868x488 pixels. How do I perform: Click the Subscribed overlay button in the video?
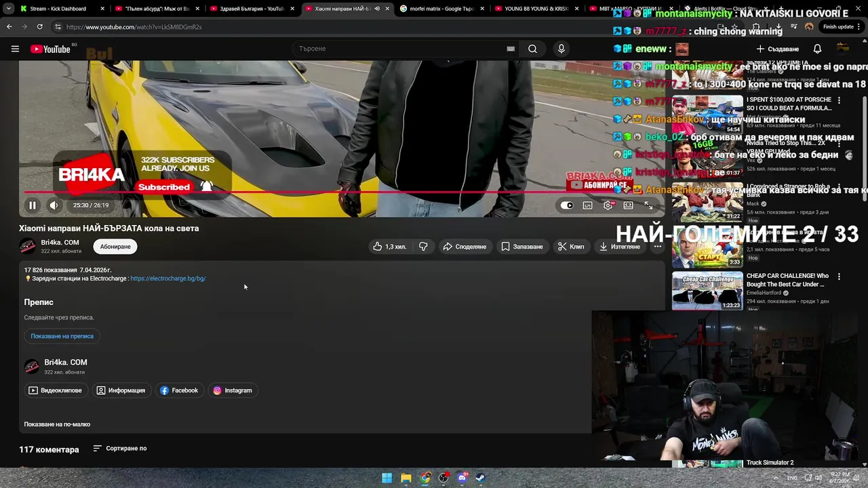164,187
